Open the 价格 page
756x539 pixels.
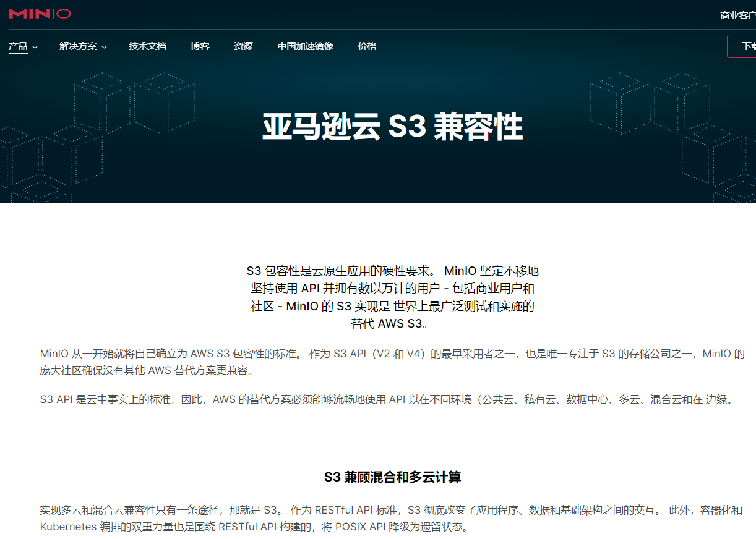pyautogui.click(x=367, y=46)
